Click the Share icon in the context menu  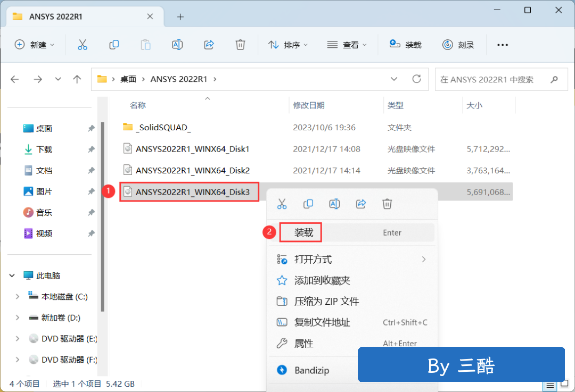point(361,204)
